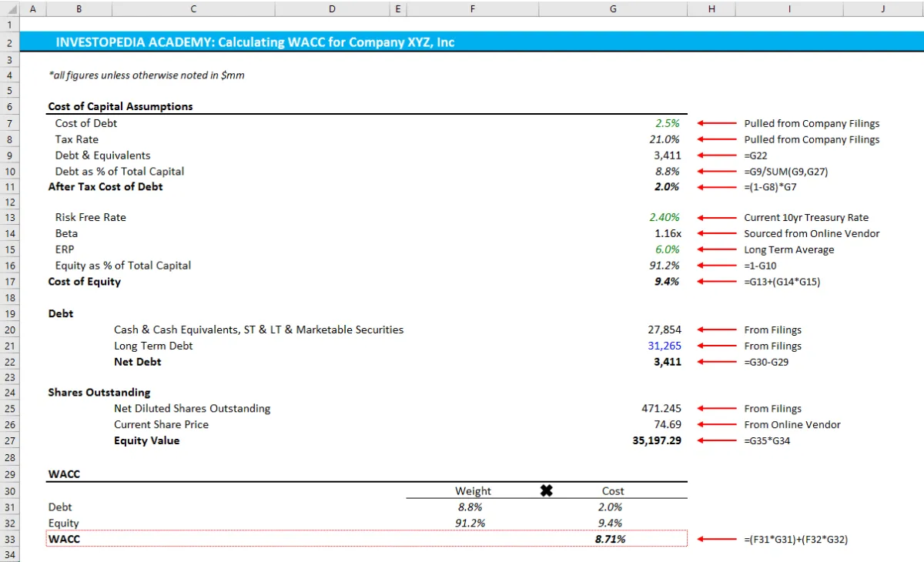924x562 pixels.
Task: Click the 35,197.29 equity value cell
Action: coord(656,441)
